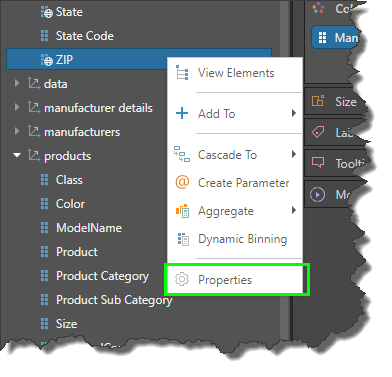
Task: Select the State Code column
Action: 85,36
